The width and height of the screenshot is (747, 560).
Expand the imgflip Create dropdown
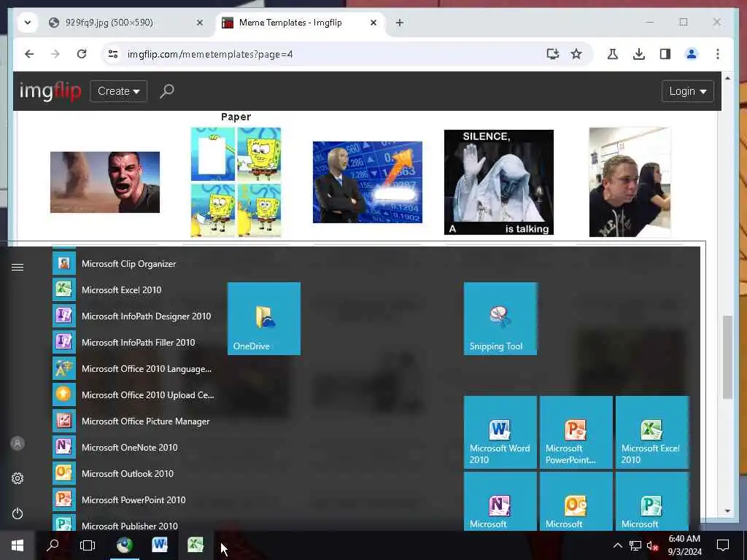(119, 91)
